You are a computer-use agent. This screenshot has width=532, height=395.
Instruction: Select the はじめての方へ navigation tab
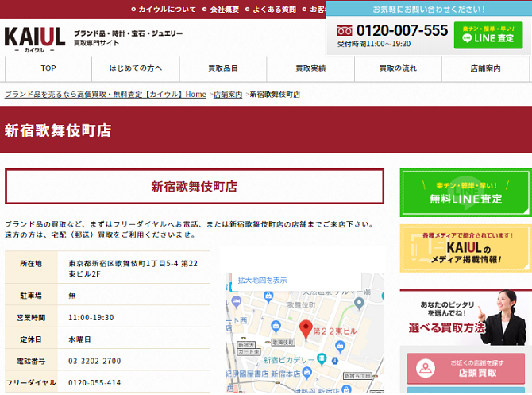(x=135, y=68)
